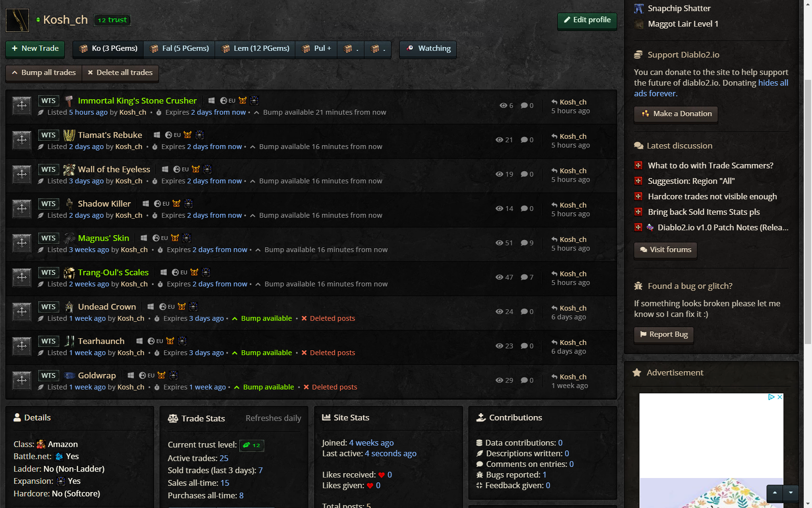Click the scroll-to-top arrow button

775,493
